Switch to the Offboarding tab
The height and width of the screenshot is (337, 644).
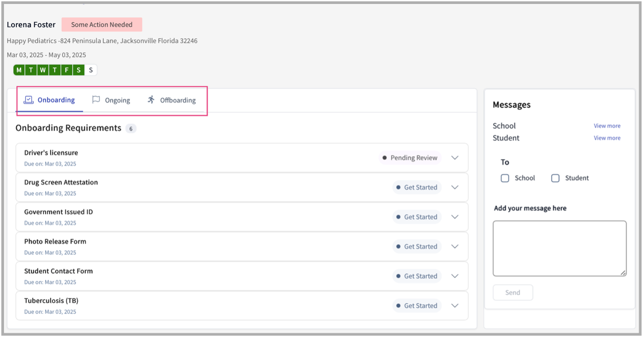(x=178, y=100)
